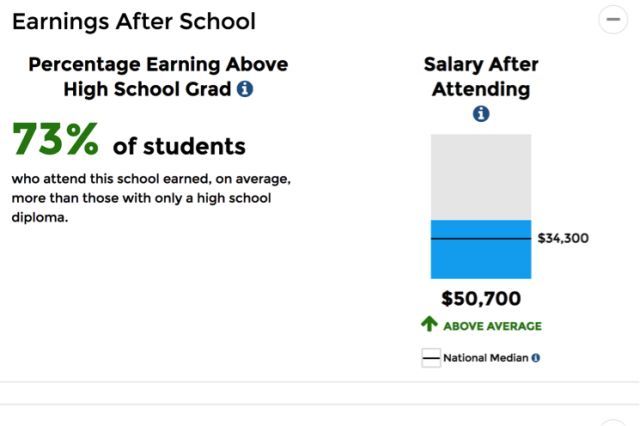This screenshot has width=640, height=426.
Task: Click the blue portion of salary bar
Action: pos(481,259)
